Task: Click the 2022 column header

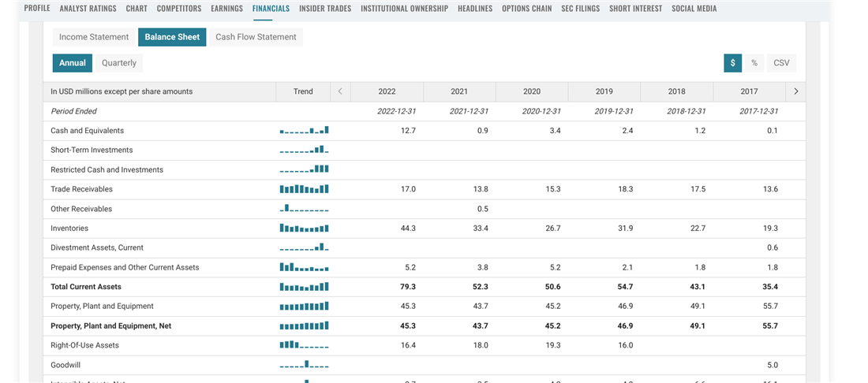Action: pyautogui.click(x=387, y=91)
